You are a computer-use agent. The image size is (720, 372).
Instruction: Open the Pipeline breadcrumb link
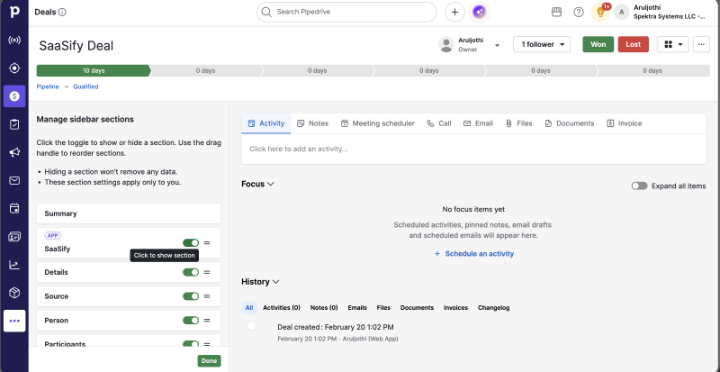(48, 86)
